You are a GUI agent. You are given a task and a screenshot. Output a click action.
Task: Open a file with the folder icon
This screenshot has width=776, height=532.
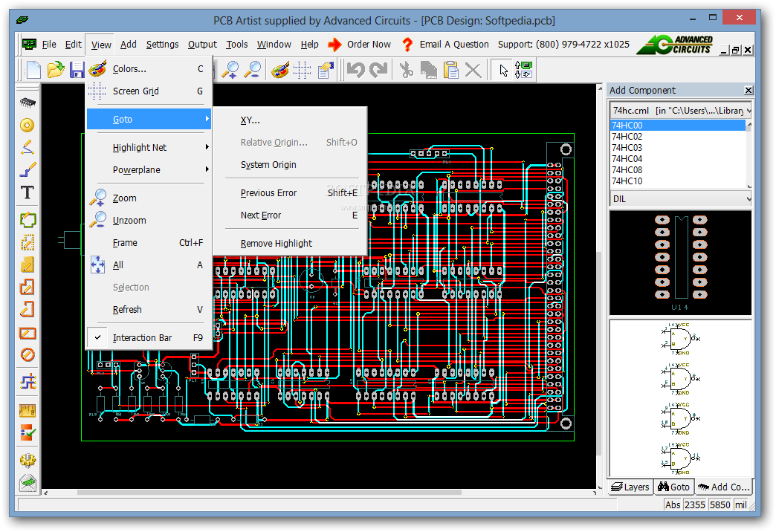click(x=56, y=70)
